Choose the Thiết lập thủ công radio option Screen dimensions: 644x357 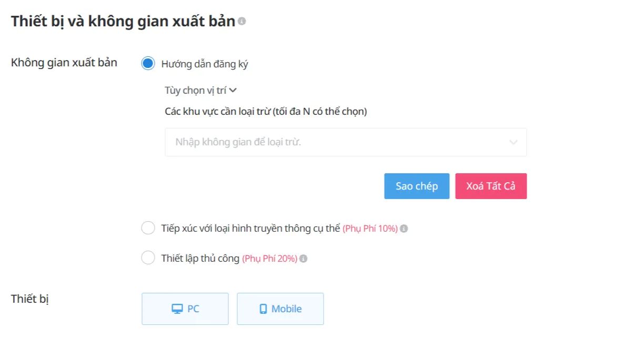(148, 258)
